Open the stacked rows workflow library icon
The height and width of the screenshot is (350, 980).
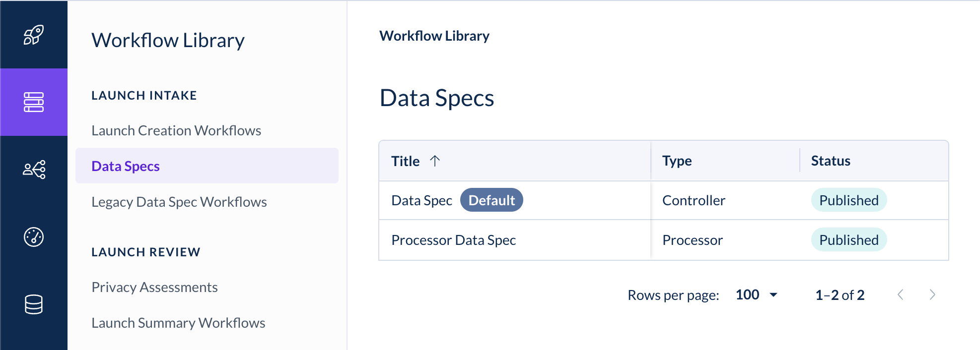[x=34, y=102]
